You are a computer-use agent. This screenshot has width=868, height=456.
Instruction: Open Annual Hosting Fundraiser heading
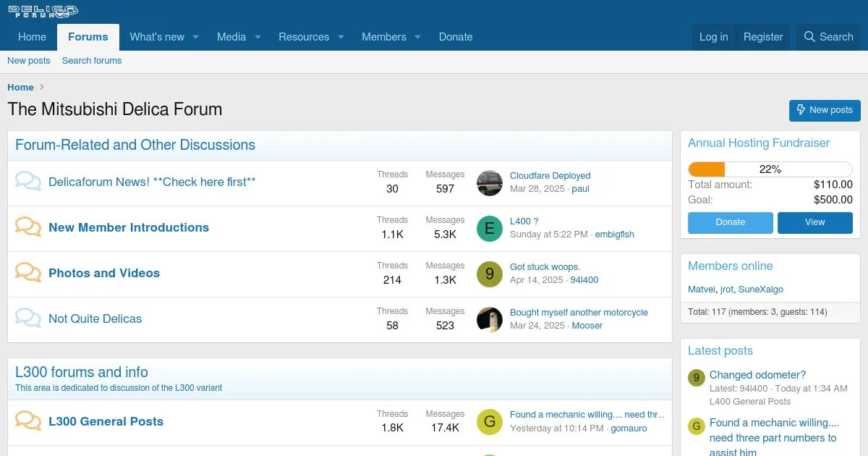(x=759, y=143)
